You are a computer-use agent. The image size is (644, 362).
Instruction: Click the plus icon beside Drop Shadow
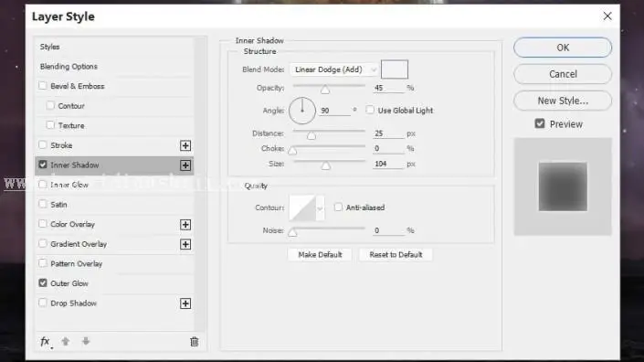185,303
